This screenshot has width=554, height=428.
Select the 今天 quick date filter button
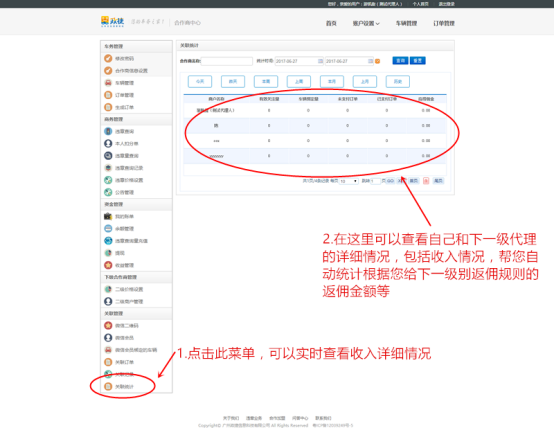coord(200,81)
